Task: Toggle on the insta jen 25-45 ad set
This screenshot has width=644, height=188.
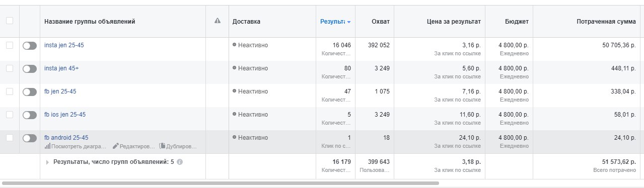Action: (x=30, y=46)
